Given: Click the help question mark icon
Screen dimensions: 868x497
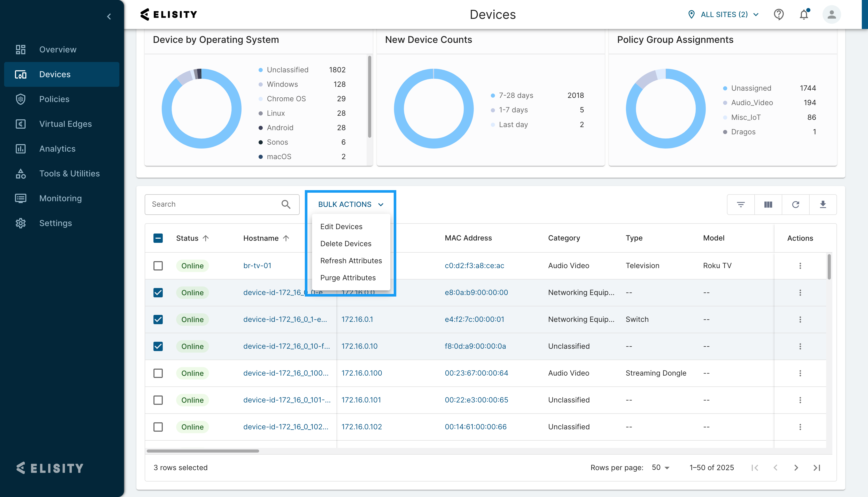Looking at the screenshot, I should pos(779,15).
